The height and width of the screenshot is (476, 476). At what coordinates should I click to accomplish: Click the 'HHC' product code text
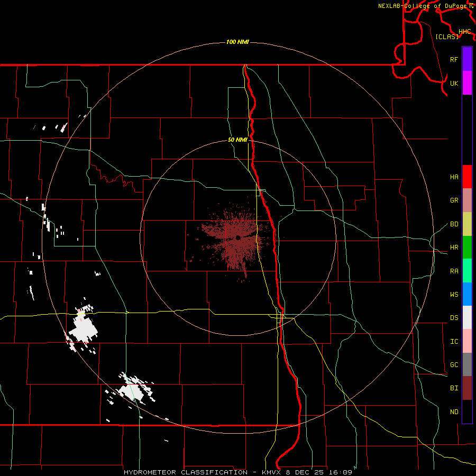tap(465, 32)
